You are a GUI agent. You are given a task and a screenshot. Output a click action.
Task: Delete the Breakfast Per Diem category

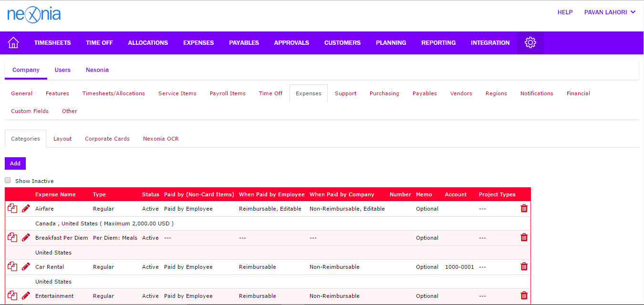524,237
